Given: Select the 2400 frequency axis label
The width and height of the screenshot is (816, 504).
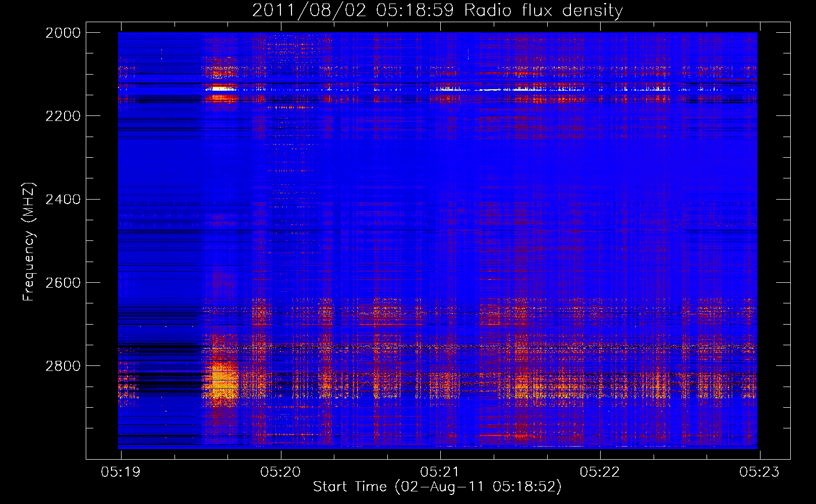Looking at the screenshot, I should [x=63, y=200].
